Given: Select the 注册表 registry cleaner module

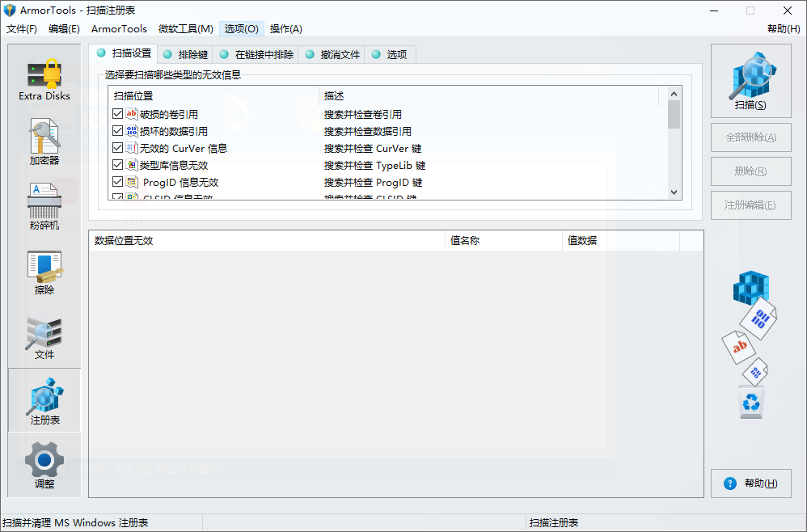Looking at the screenshot, I should 44,400.
